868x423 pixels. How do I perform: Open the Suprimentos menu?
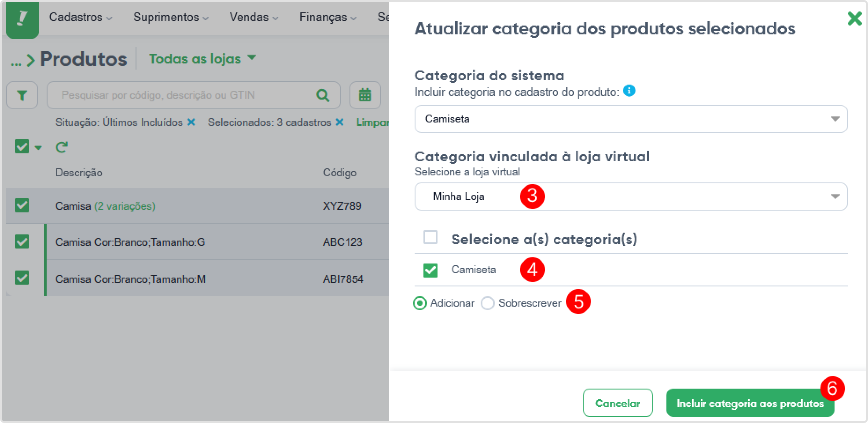171,17
